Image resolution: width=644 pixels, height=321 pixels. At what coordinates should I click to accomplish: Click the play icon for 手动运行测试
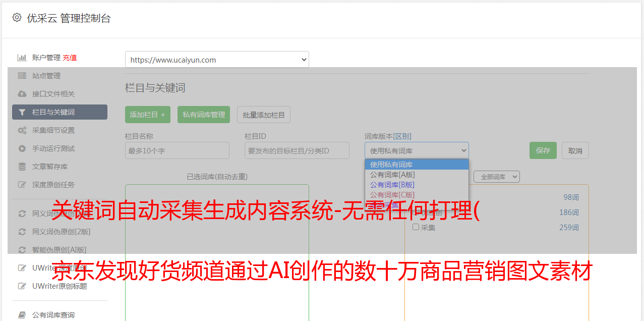click(x=22, y=148)
